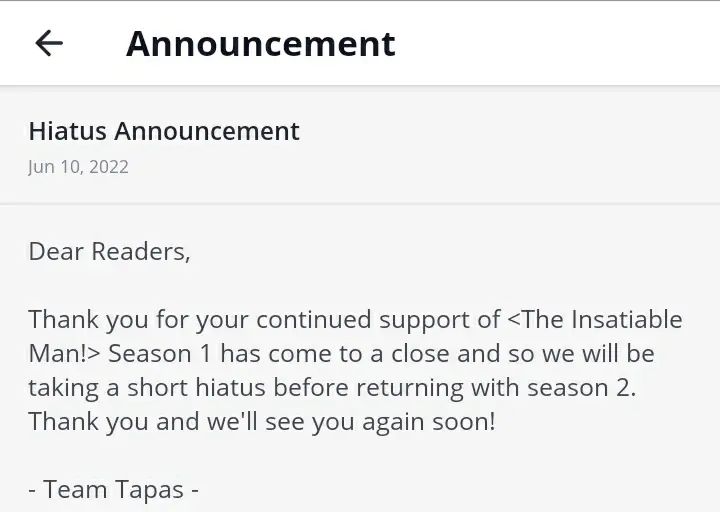Screen dimensions: 720x512
Task: Click the year 2022 in the date
Action: (x=108, y=166)
